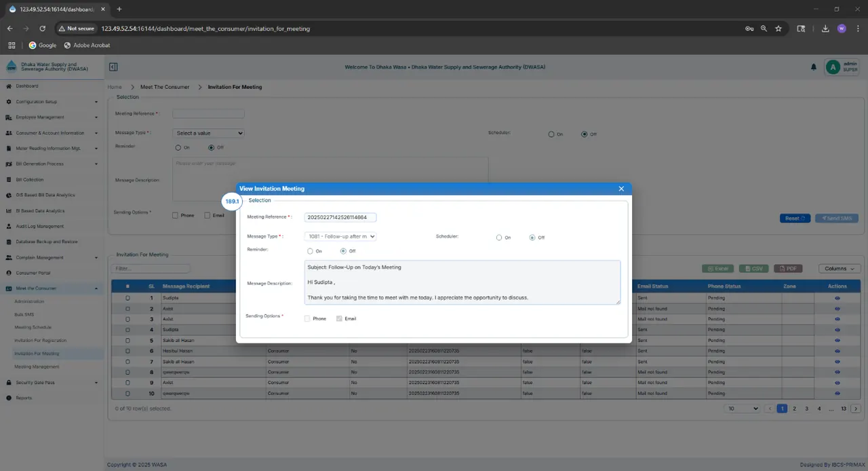Export the table as PDF
868x471 pixels.
tap(788, 269)
